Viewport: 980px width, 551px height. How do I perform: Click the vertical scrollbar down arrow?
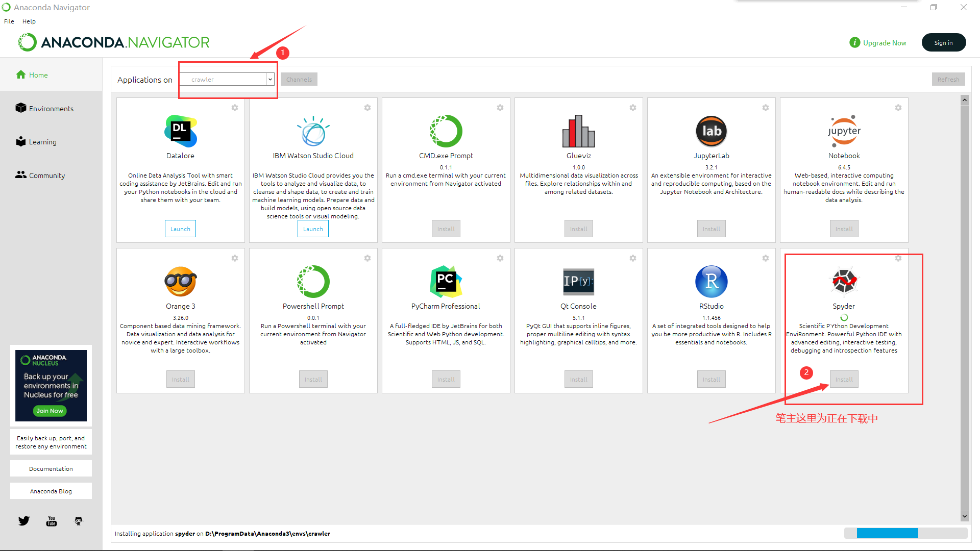click(x=964, y=516)
